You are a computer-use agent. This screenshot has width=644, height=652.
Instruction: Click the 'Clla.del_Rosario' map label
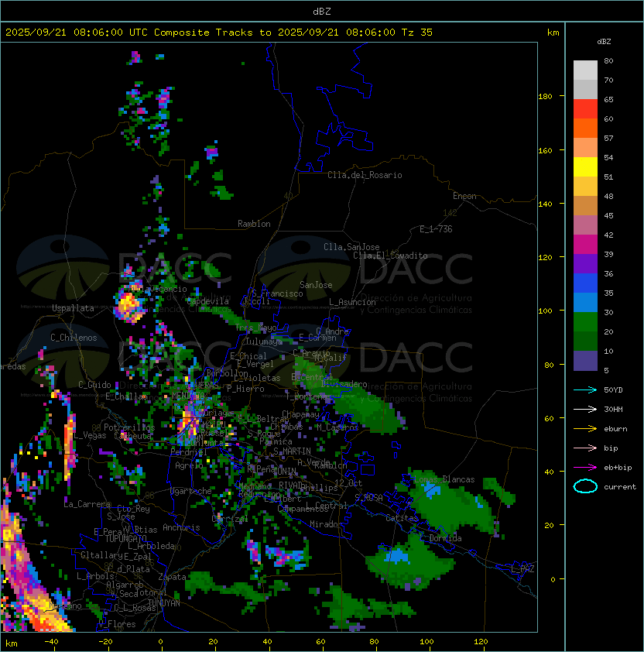coord(365,175)
